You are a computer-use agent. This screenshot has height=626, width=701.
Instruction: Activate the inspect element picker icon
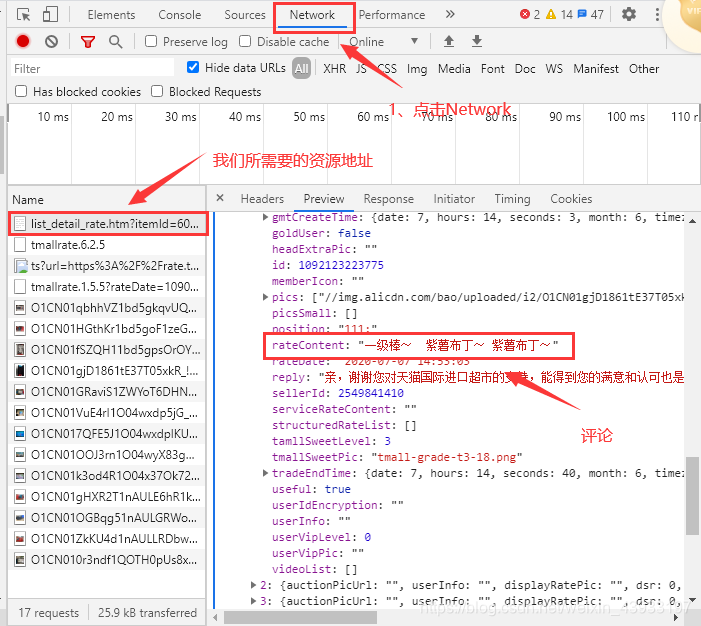[x=23, y=14]
